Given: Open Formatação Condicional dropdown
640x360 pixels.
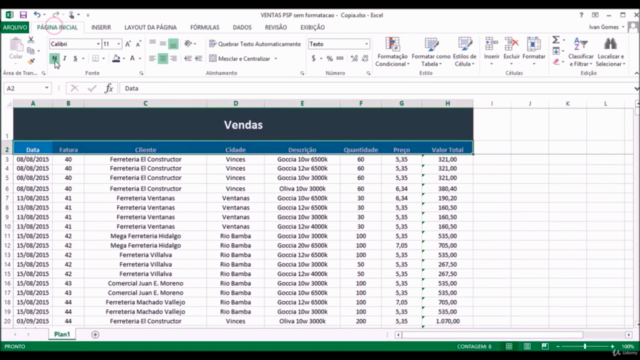Looking at the screenshot, I should click(392, 51).
